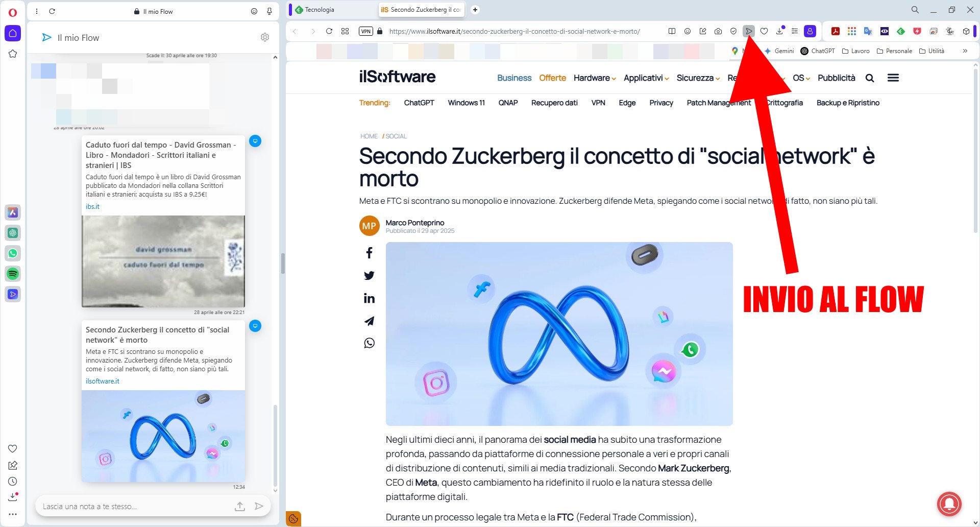Click the Opera logo menu button

point(13,12)
